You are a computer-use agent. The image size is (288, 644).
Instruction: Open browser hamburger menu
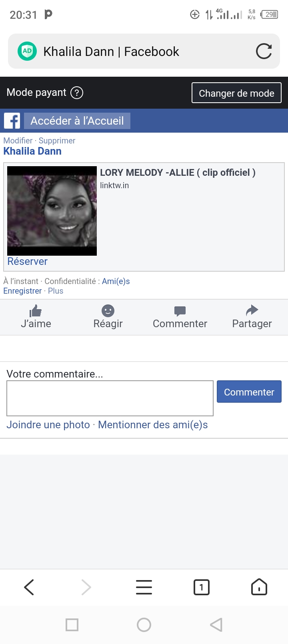click(144, 587)
